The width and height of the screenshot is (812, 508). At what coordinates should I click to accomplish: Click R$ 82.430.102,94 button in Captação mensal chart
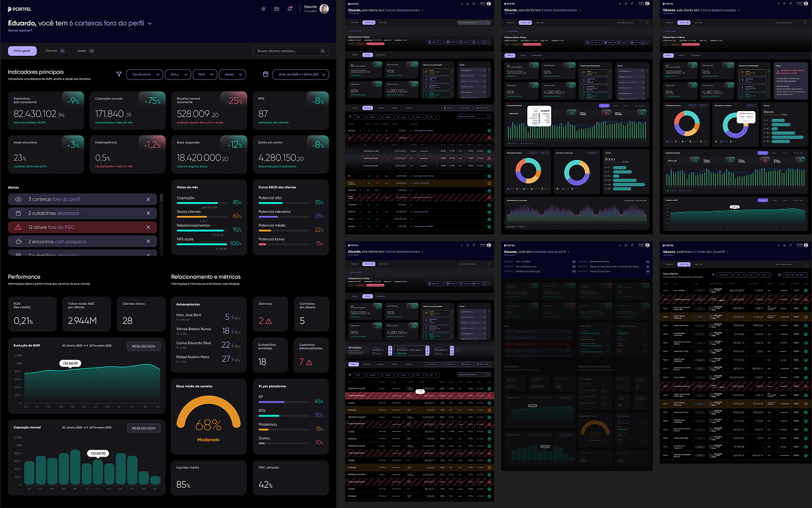[143, 429]
